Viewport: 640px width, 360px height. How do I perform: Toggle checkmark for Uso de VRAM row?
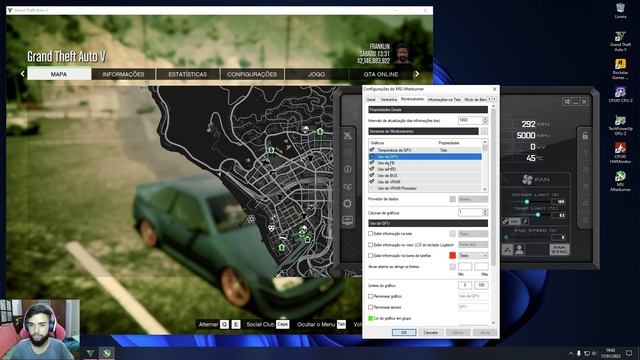point(372,182)
